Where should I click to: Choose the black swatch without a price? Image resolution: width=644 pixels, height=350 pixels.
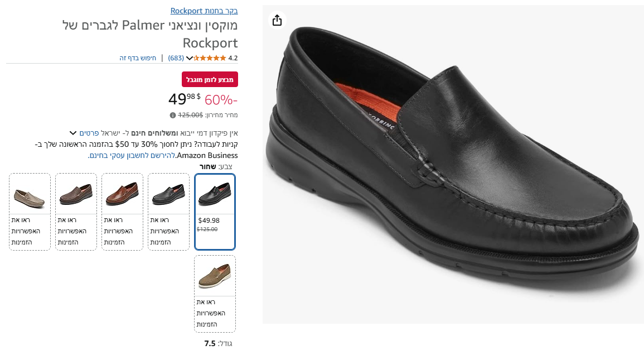coord(168,212)
